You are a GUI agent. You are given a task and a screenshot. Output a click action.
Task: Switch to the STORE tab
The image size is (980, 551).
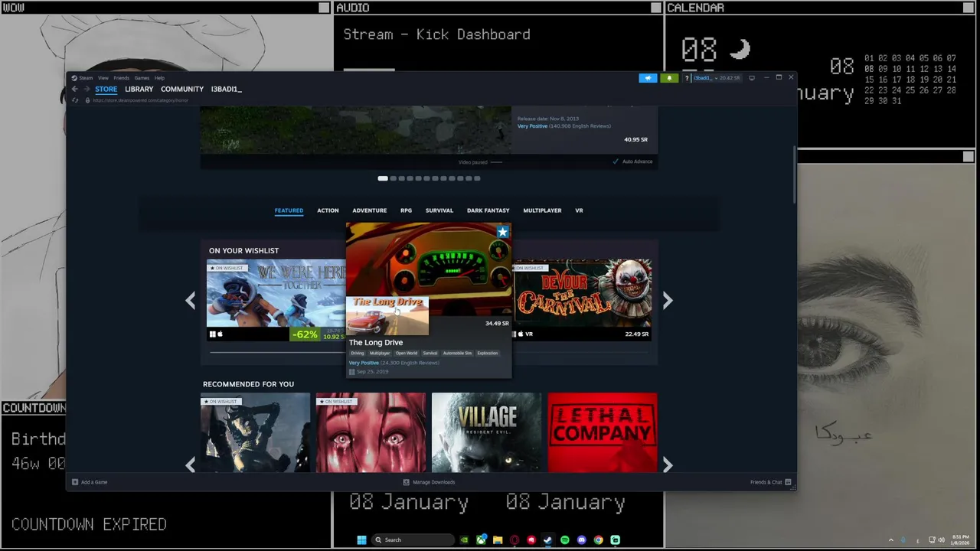pos(106,90)
